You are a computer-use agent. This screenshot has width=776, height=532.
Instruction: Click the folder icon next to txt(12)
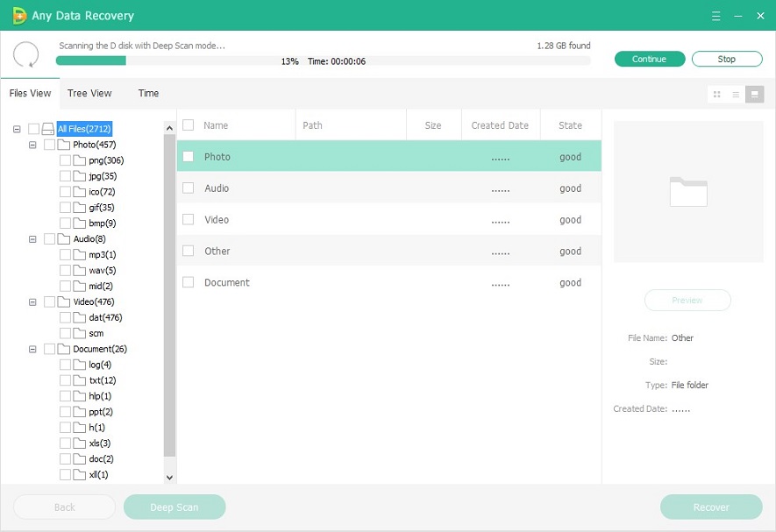point(79,380)
